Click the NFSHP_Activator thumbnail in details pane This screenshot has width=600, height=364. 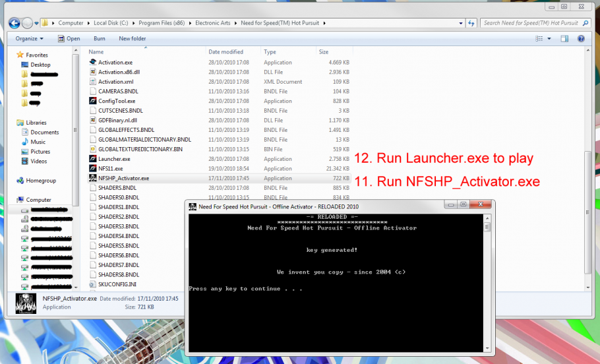(x=26, y=303)
